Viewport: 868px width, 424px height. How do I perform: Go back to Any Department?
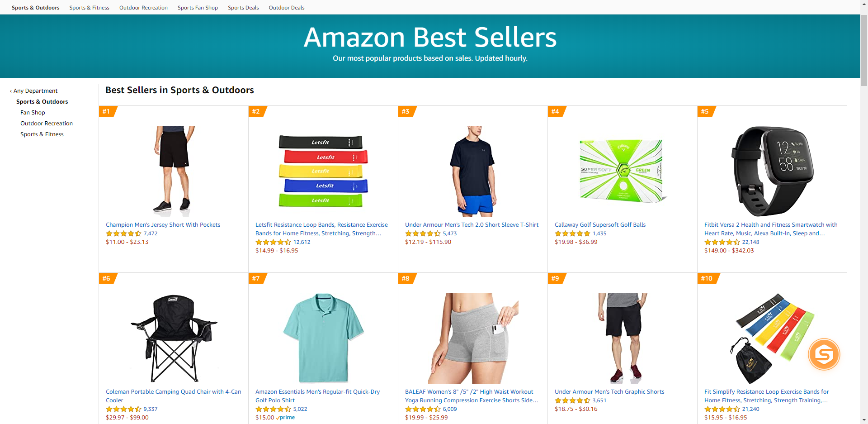pos(34,91)
